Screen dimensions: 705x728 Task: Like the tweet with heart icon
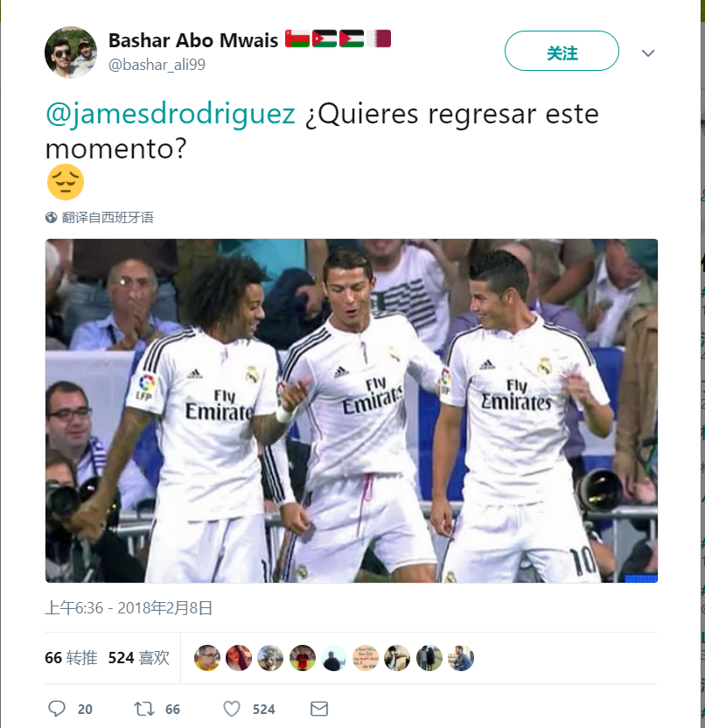(232, 709)
